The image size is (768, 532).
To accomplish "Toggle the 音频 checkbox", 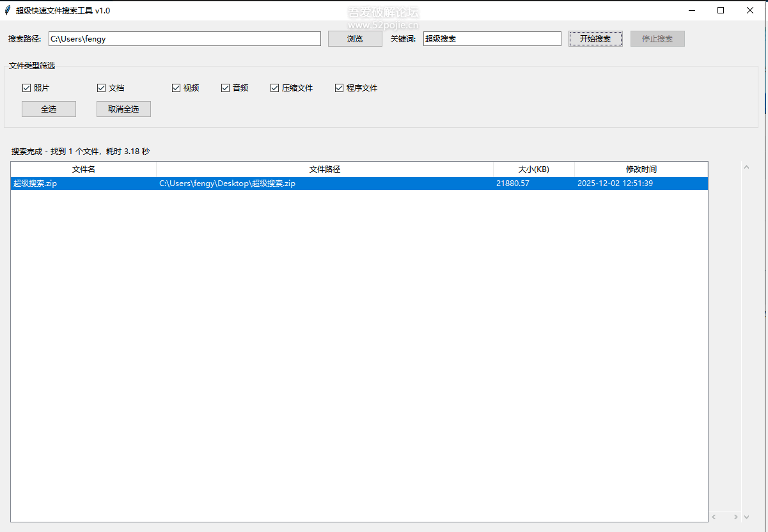I will 225,88.
